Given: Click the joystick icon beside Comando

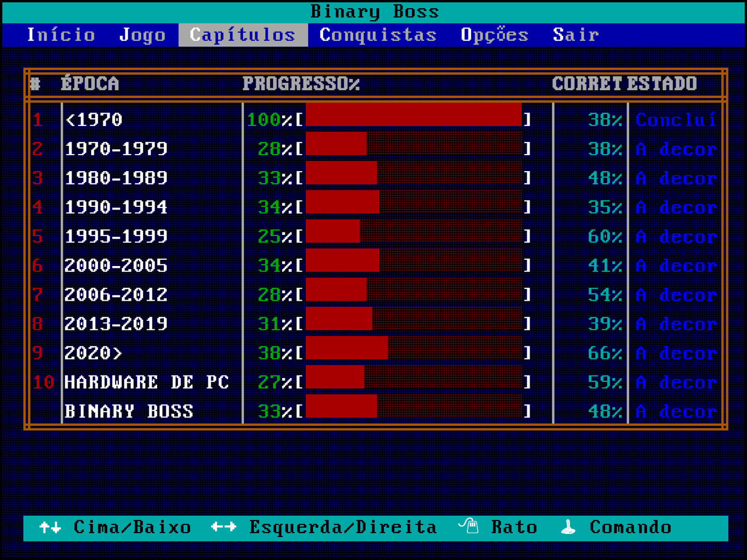Looking at the screenshot, I should pos(569,527).
